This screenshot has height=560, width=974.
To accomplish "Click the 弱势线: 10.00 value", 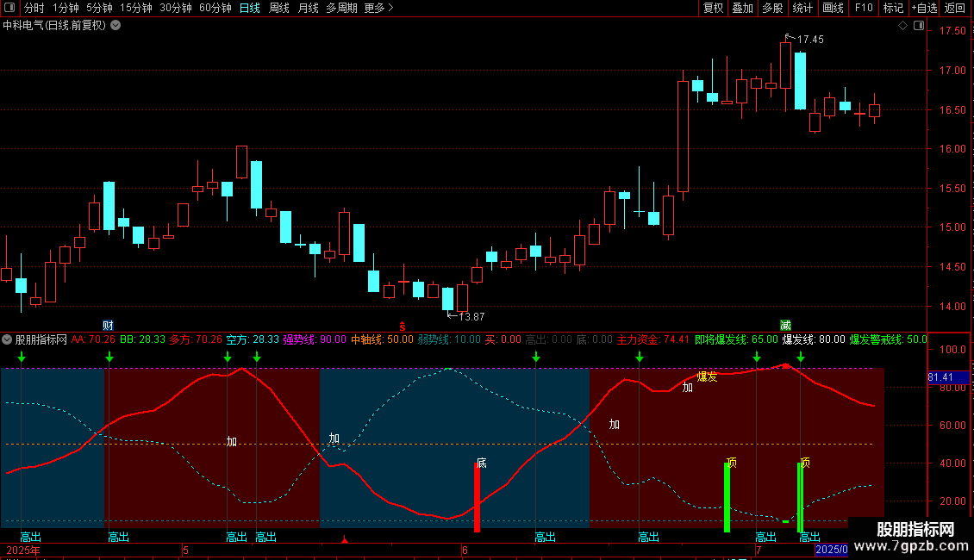I will click(449, 339).
